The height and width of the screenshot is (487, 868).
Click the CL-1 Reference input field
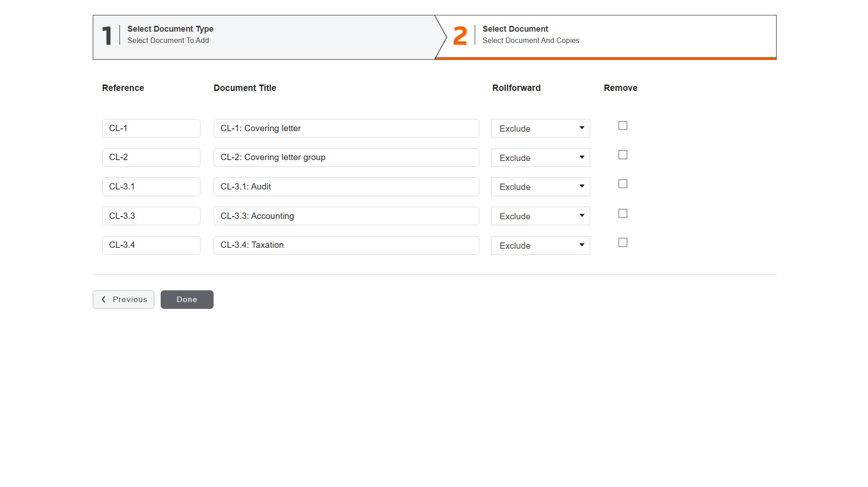point(151,128)
